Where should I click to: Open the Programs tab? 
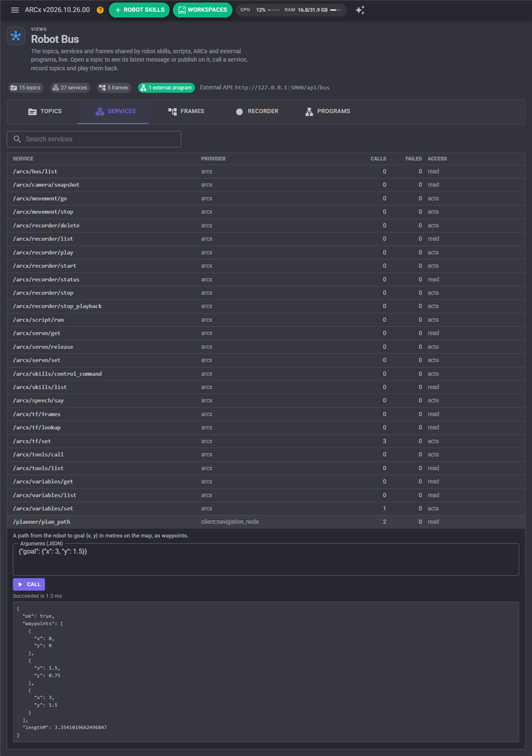click(327, 112)
